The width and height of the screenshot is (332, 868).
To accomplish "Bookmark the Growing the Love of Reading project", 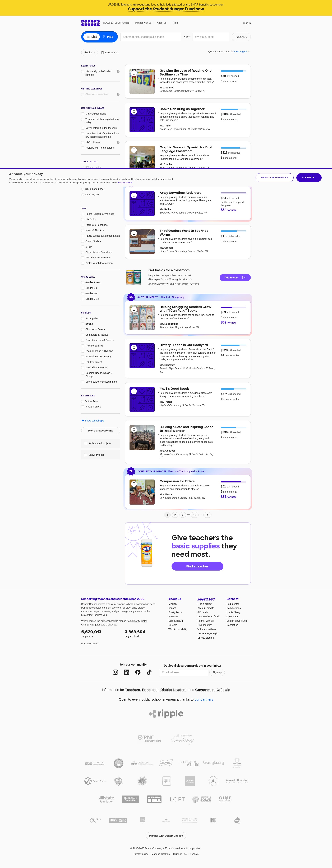I will (134, 73).
